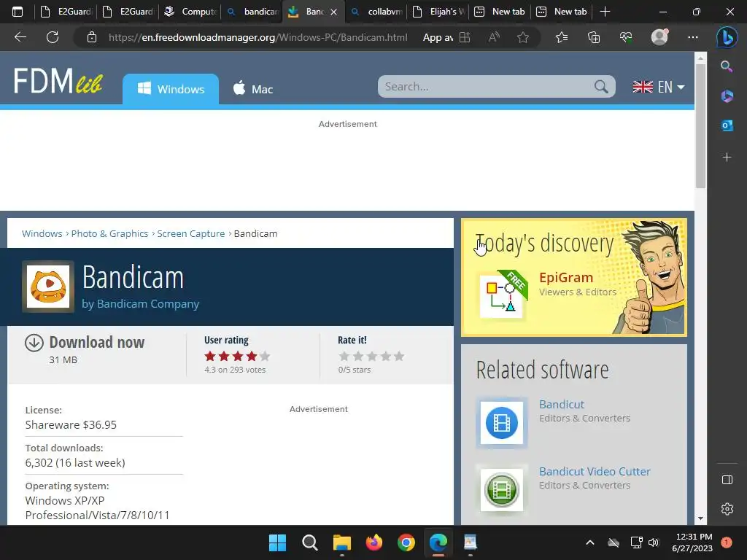Open sidebar settings gear
Image resolution: width=747 pixels, height=560 pixels.
pyautogui.click(x=727, y=509)
